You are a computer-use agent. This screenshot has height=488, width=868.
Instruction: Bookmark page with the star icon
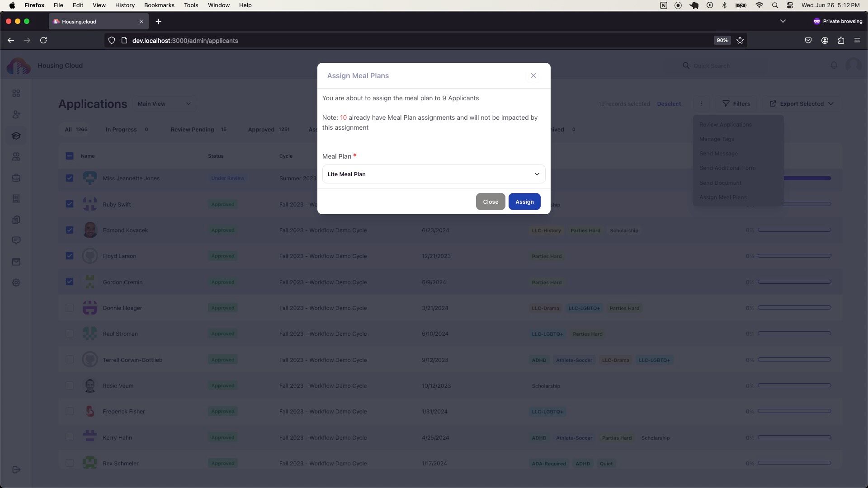[x=740, y=40]
